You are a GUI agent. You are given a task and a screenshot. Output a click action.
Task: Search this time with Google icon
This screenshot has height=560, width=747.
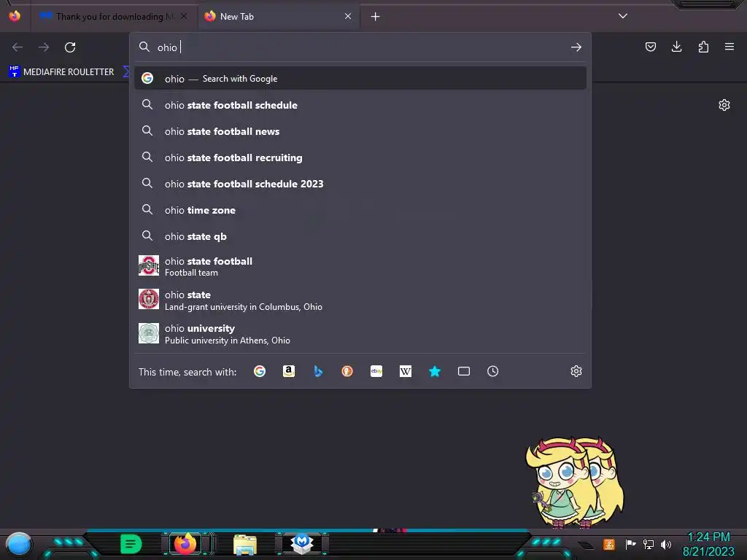(x=260, y=371)
